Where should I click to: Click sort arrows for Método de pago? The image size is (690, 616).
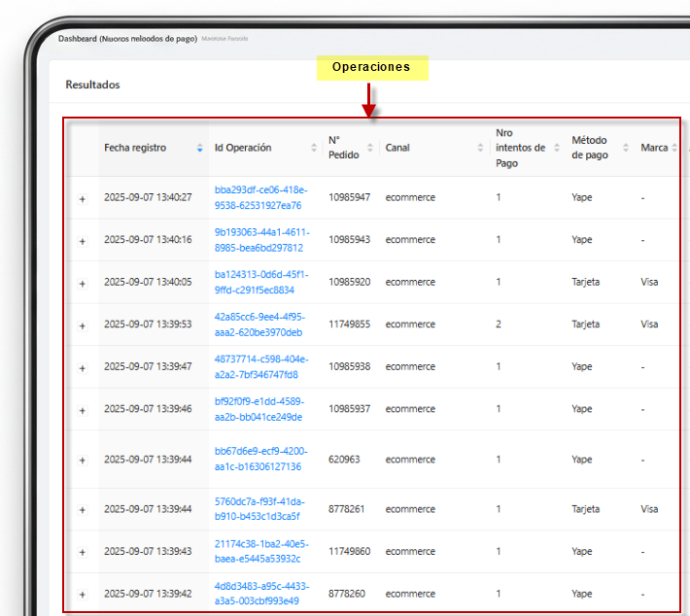coord(626,149)
